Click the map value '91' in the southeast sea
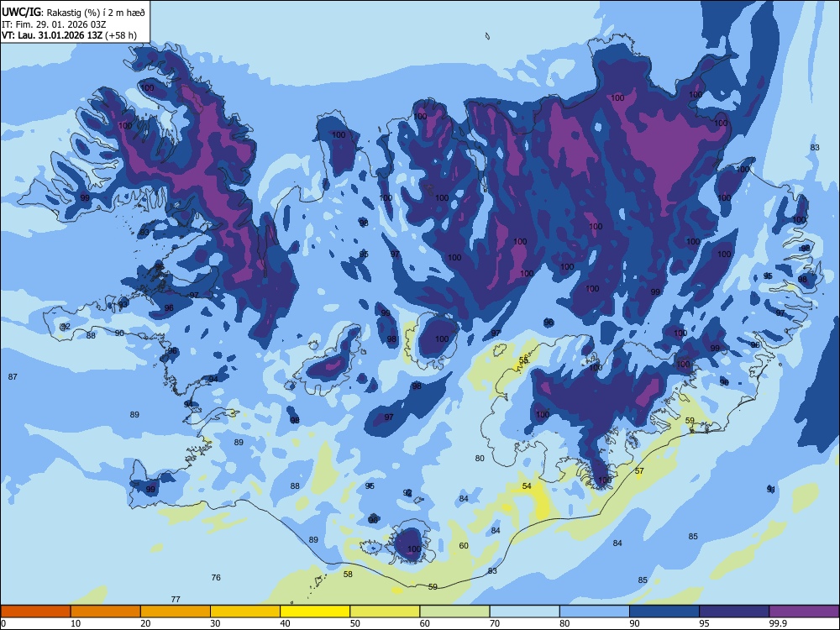The image size is (840, 630). coord(771,489)
